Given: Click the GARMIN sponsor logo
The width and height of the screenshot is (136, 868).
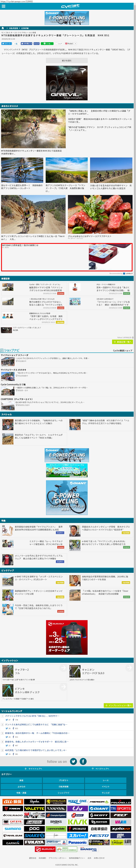Looking at the screenshot, I should (x=13, y=842).
